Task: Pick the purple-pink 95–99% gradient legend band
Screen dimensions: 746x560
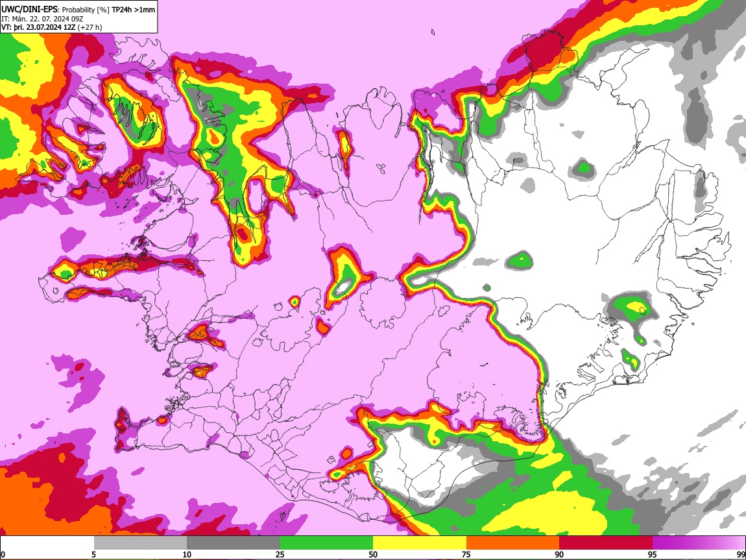Action: click(x=699, y=543)
